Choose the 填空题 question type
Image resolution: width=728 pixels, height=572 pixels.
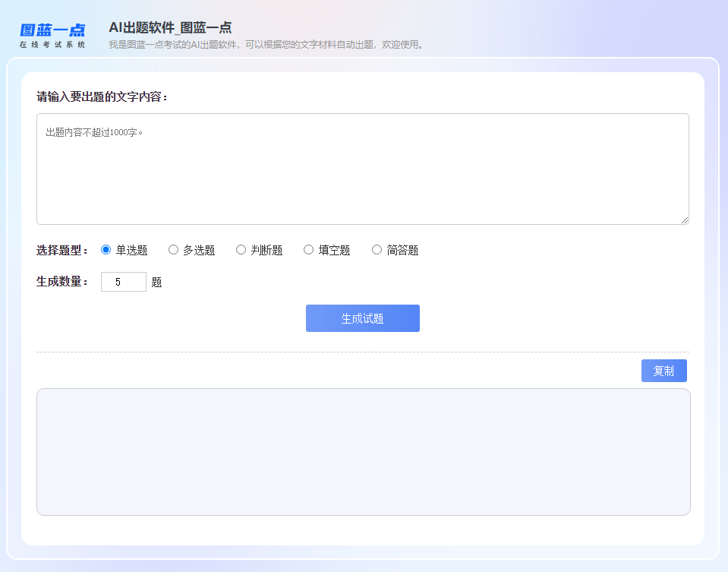point(308,250)
